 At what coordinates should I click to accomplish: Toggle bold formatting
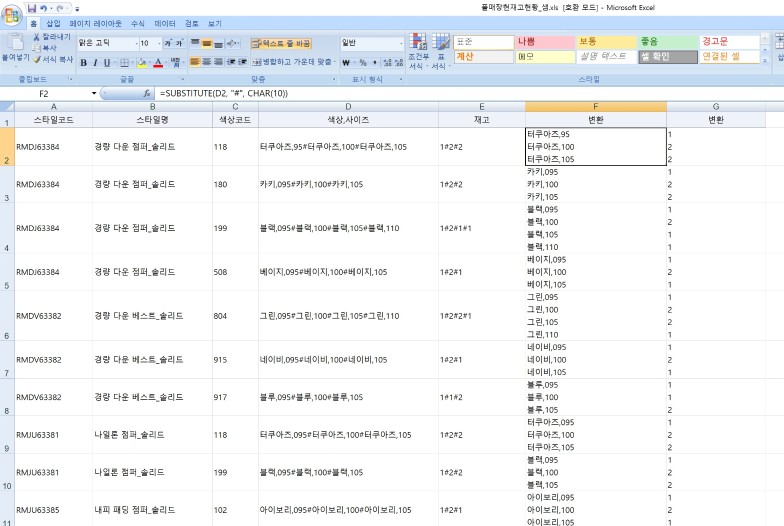click(84, 62)
